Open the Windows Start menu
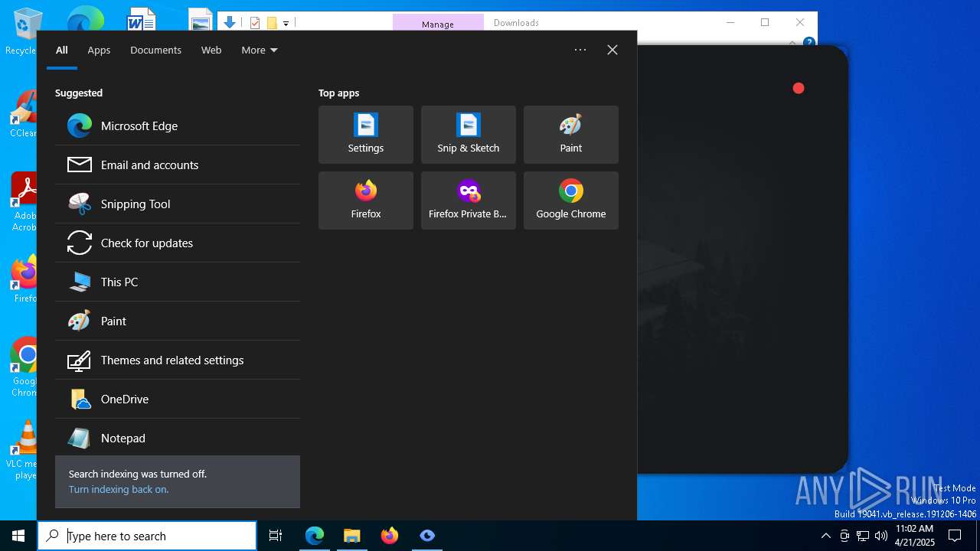 click(x=18, y=536)
